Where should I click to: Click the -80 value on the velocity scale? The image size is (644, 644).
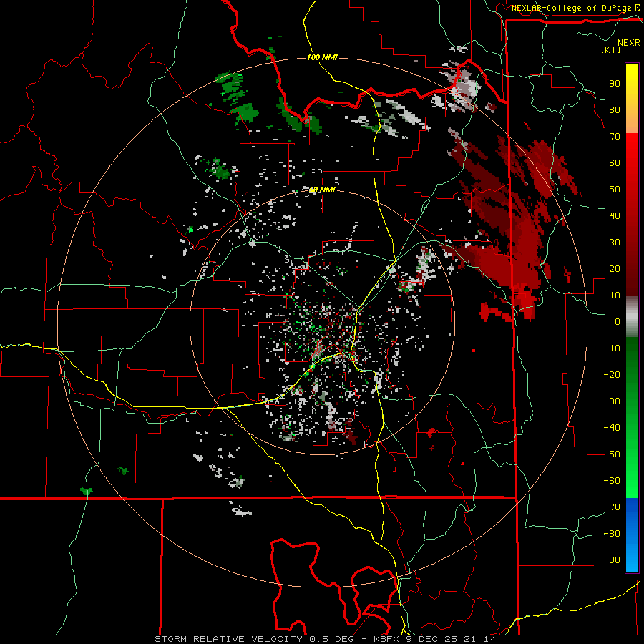point(612,534)
